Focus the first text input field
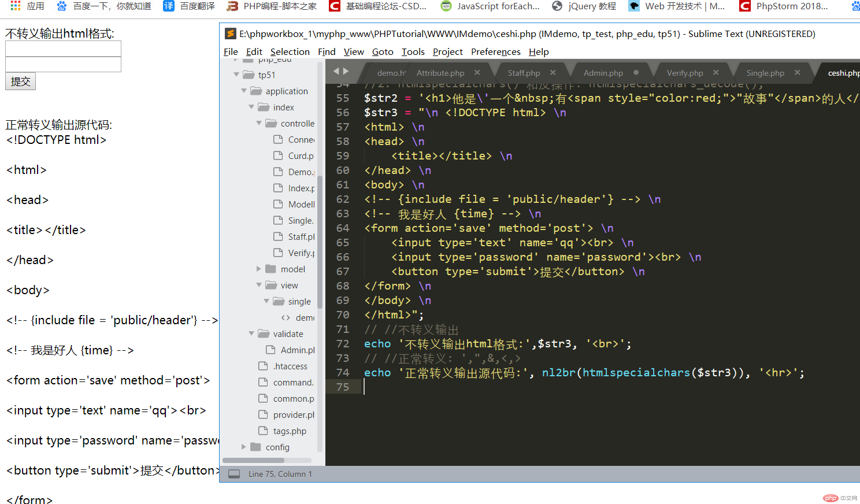 click(x=63, y=49)
